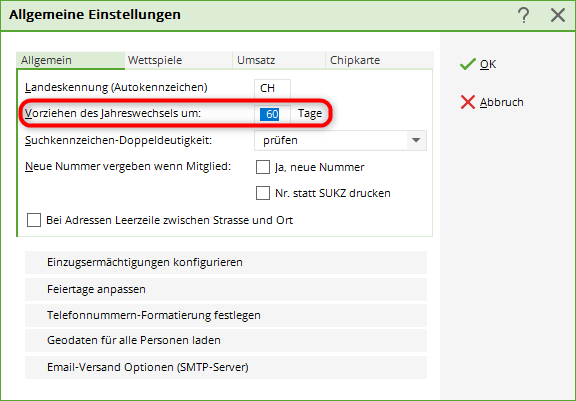576x401 pixels.
Task: Click the green OK checkmark icon
Action: click(x=467, y=64)
